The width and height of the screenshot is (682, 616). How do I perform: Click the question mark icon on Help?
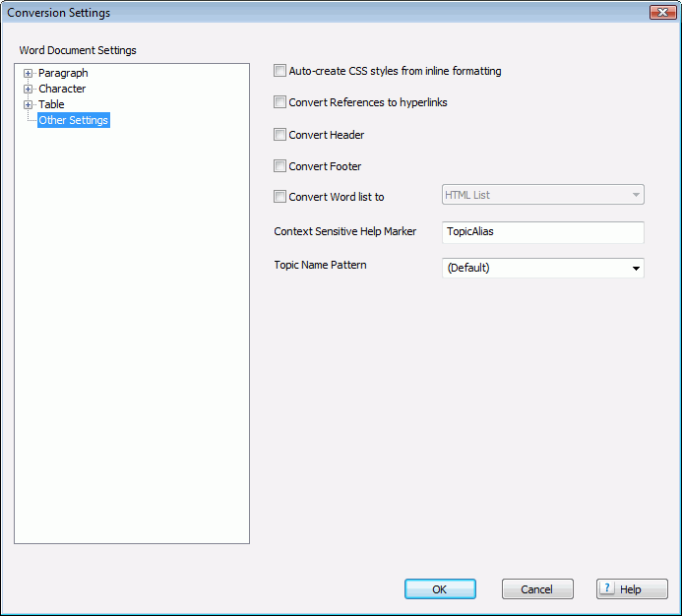[608, 589]
